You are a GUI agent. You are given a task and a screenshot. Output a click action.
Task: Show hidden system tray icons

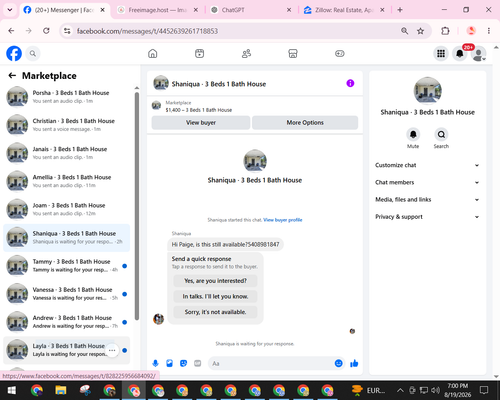400,390
